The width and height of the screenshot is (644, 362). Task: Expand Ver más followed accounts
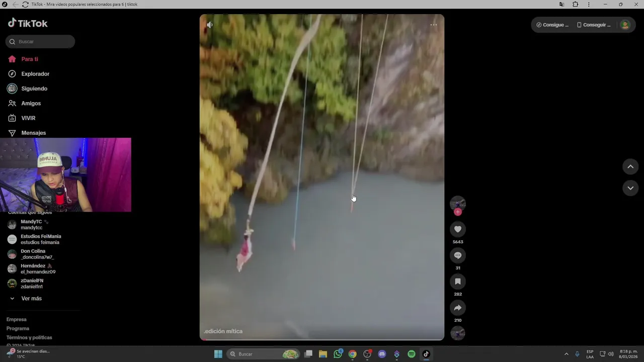point(26,299)
